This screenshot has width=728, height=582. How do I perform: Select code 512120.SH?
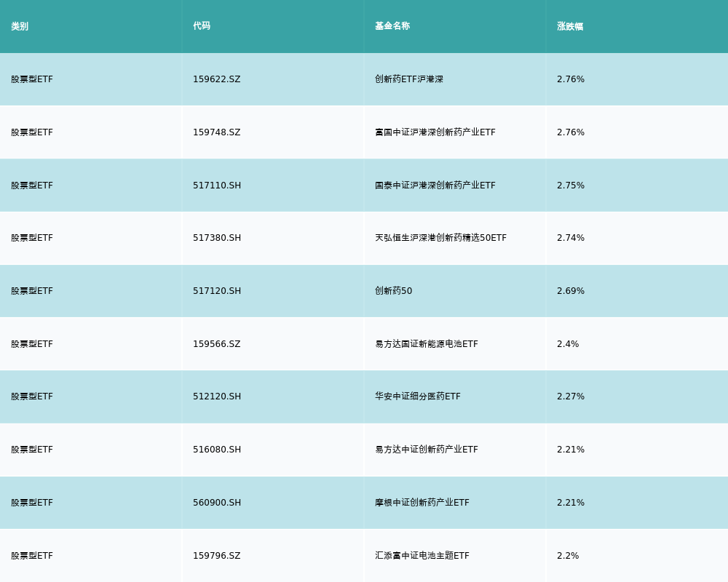[217, 396]
